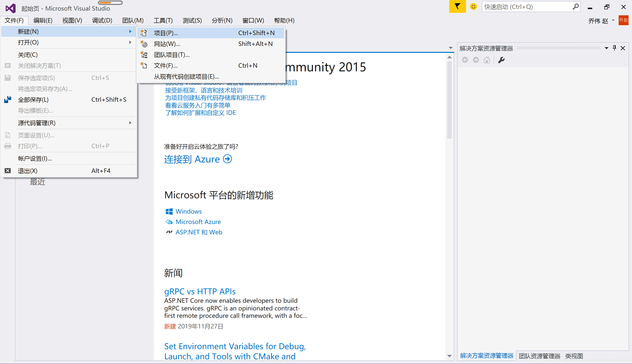
Task: Switch to the 团队资源管理器 tab
Action: tap(539, 356)
